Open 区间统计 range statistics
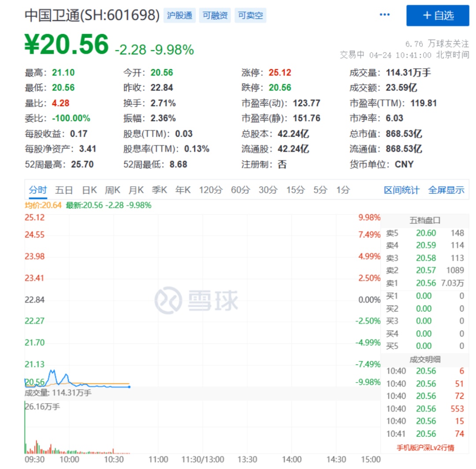 402,190
